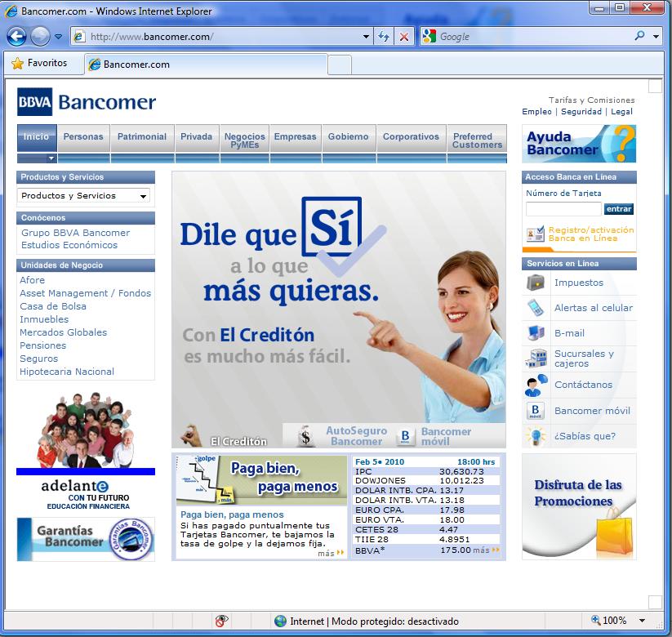672x637 pixels.
Task: Open Tarifas y Comisiones link
Action: coord(591,100)
